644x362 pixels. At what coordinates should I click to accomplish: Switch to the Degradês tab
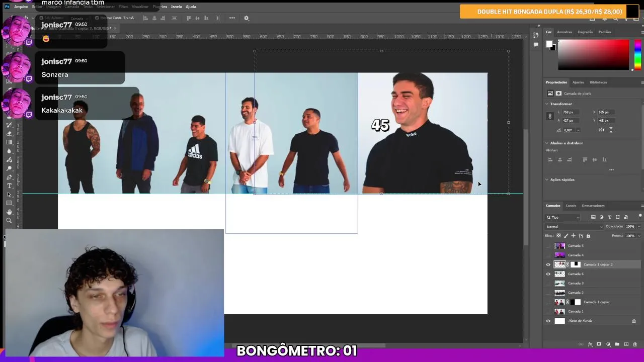coord(585,32)
